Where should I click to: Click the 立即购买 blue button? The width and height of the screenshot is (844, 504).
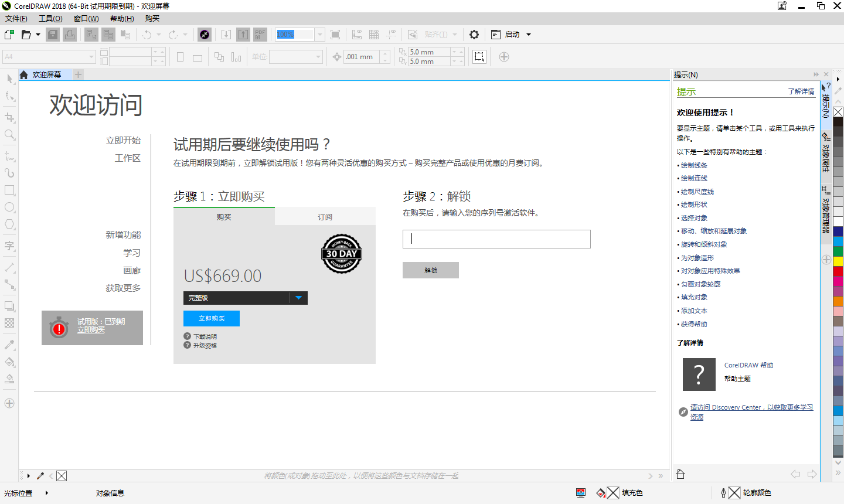(212, 318)
